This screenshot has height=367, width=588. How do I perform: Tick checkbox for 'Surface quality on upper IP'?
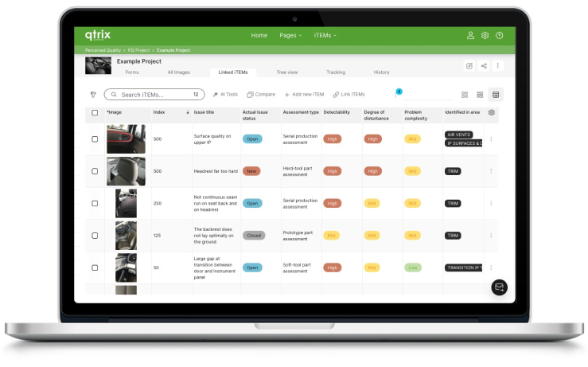click(x=95, y=139)
